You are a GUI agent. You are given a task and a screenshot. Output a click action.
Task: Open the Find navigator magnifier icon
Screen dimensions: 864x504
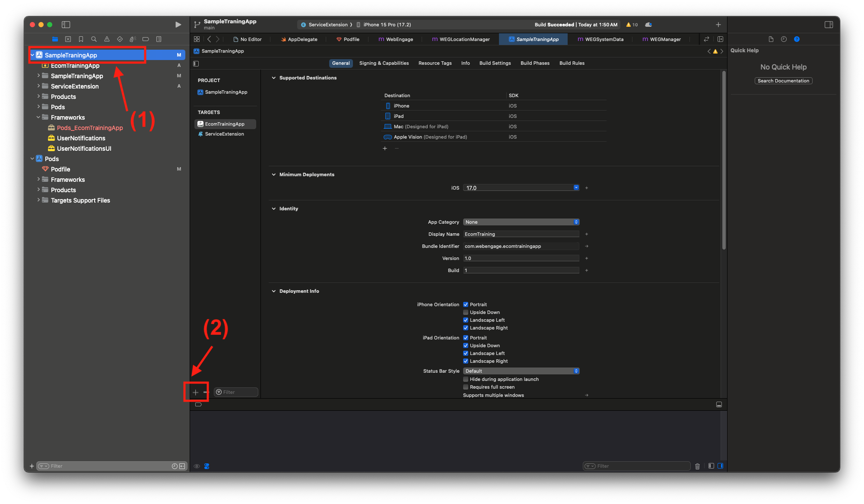94,39
